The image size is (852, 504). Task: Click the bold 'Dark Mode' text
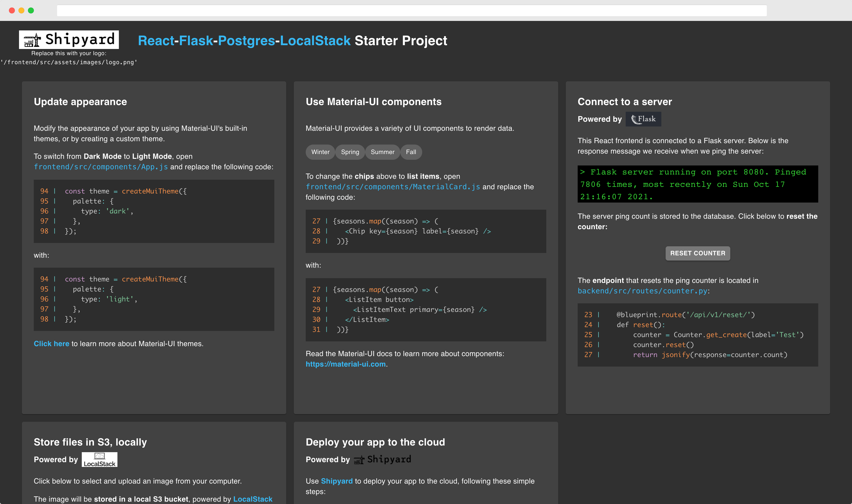(102, 157)
